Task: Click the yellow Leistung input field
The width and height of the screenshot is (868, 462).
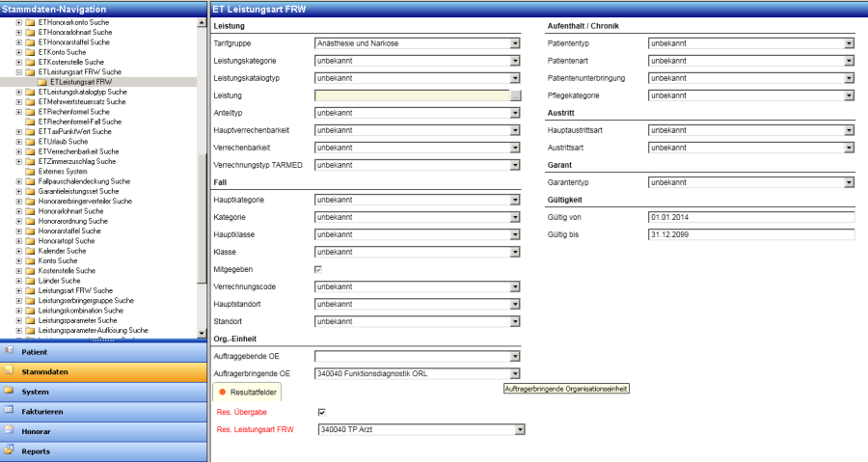Action: (x=412, y=95)
